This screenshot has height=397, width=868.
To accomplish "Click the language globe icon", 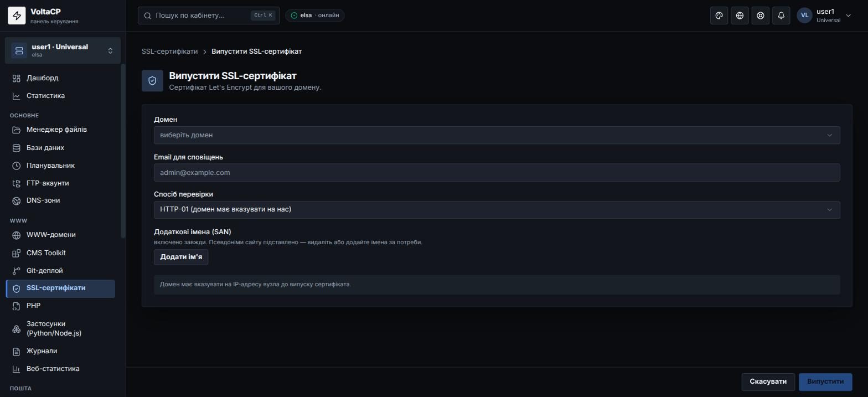I will click(x=740, y=16).
